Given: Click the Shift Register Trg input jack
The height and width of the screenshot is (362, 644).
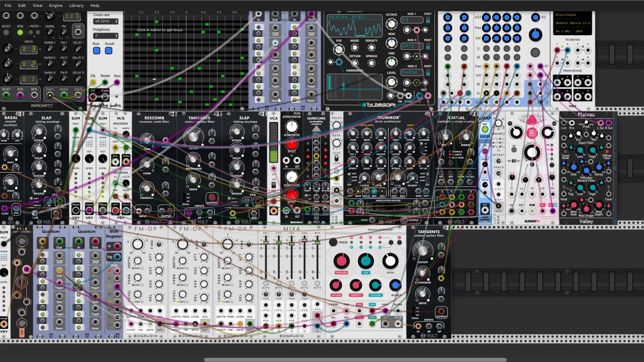Looking at the screenshot, I should click(x=117, y=257).
